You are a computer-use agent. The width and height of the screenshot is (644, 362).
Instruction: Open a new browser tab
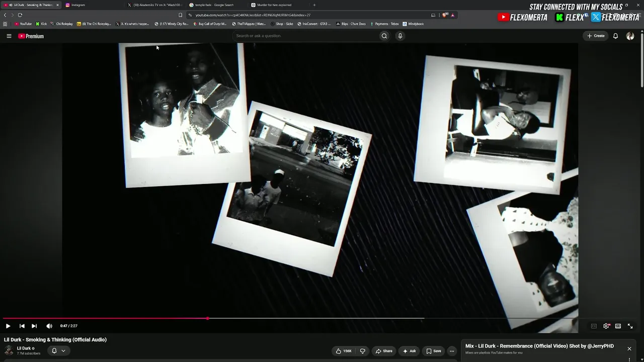coord(314,5)
